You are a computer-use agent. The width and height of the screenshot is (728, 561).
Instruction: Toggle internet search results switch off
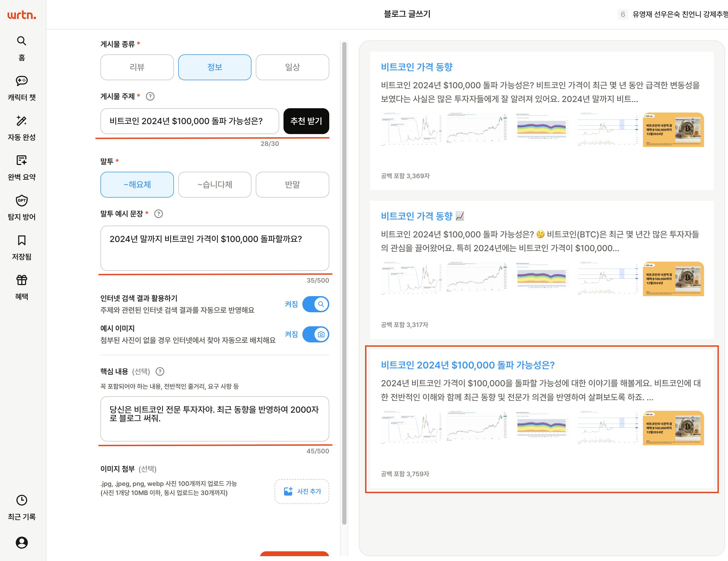click(315, 304)
